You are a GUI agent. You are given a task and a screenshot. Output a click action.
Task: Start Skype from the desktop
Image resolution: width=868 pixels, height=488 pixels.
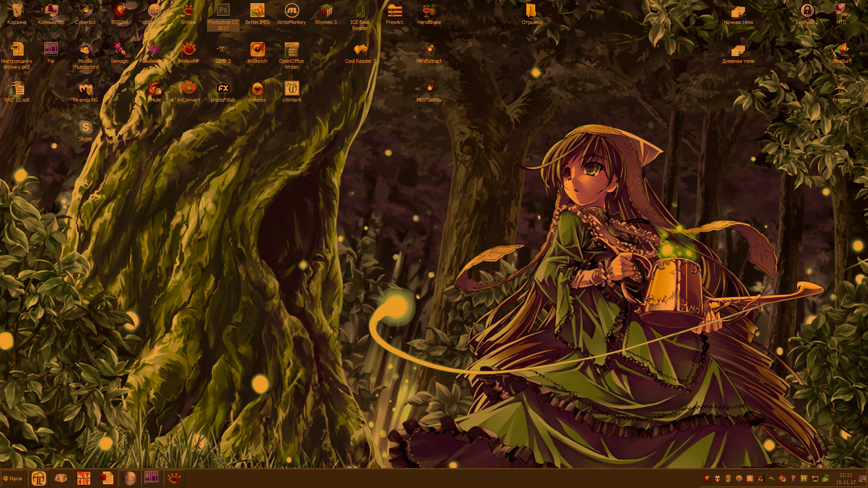85,127
